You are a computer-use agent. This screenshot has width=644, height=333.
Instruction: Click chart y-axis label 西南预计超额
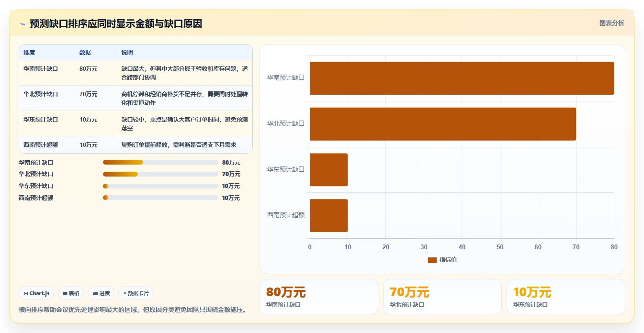point(286,215)
